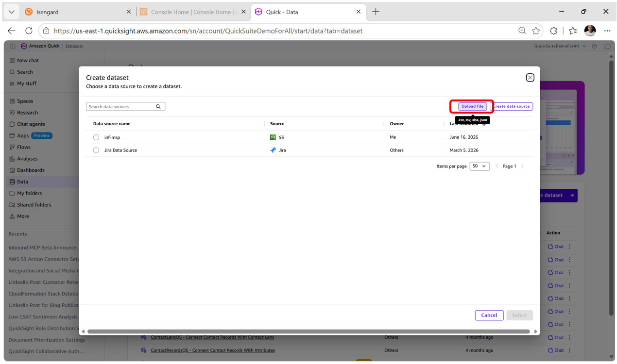Click the browser zoom magnifier icon
The height and width of the screenshot is (364, 617).
point(522,31)
